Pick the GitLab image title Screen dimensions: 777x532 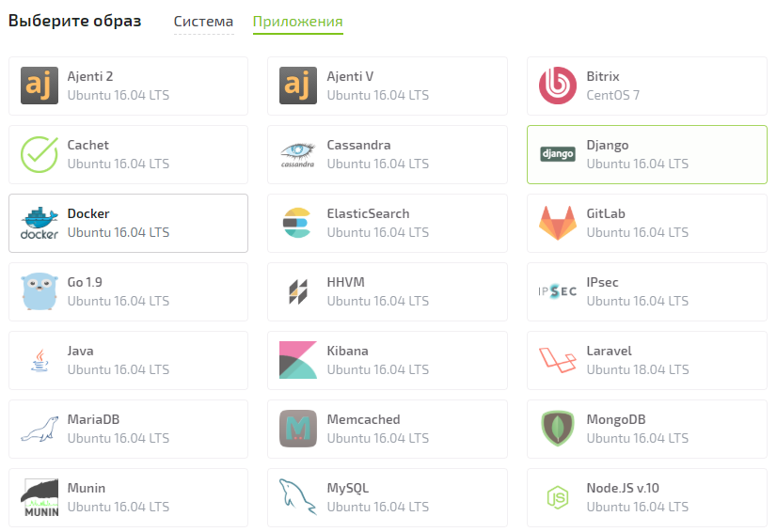point(606,213)
